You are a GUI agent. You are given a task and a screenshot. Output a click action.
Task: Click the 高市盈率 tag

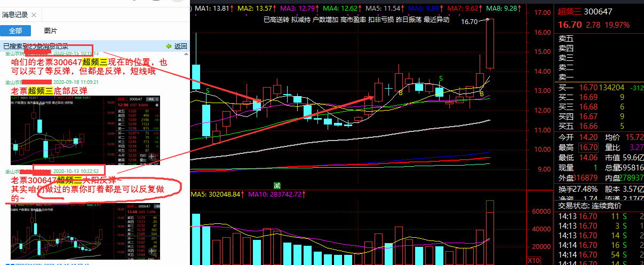(x=353, y=20)
